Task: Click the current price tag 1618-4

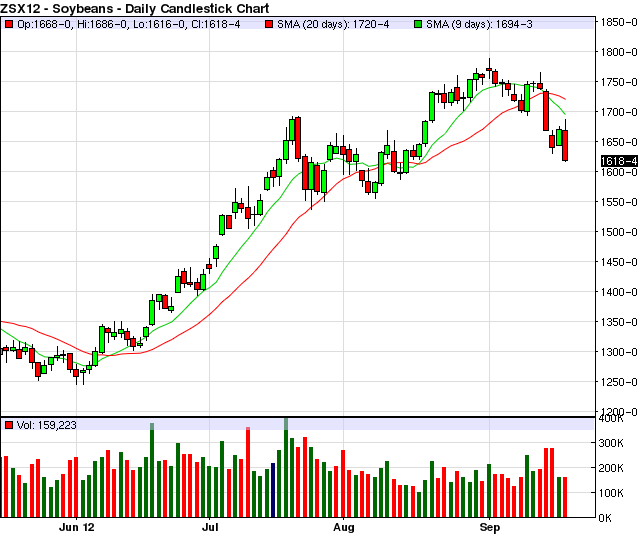Action: tap(619, 161)
